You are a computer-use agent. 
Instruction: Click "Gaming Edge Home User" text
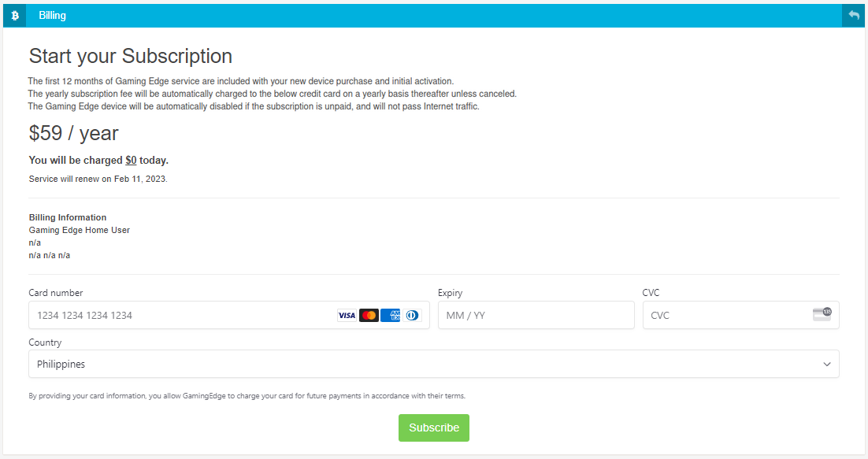(80, 230)
